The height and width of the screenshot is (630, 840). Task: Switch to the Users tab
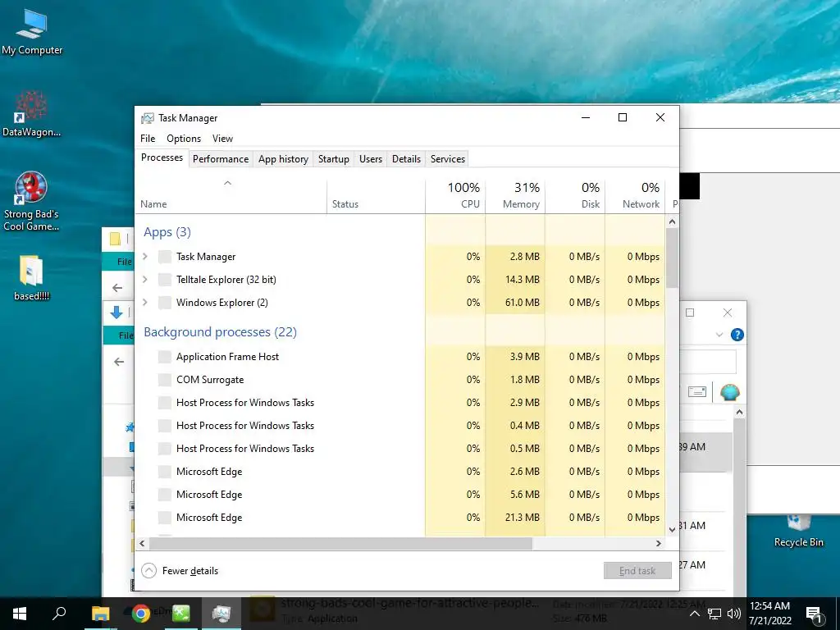(x=371, y=159)
